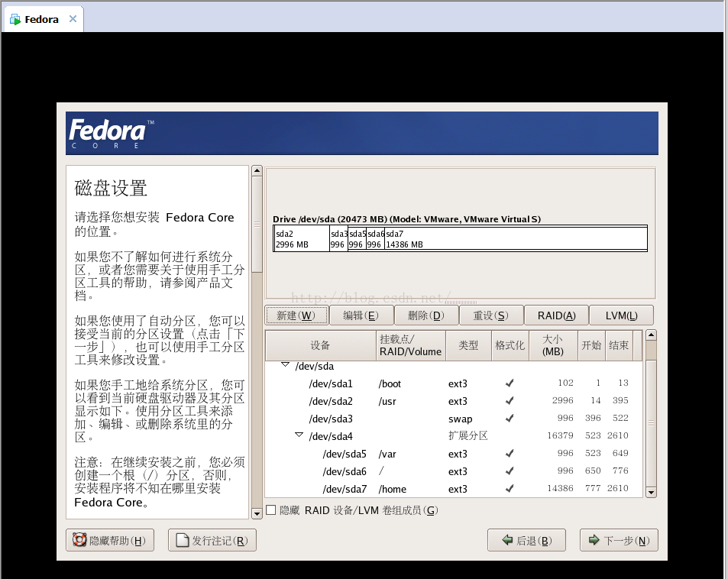
Task: Click 编辑(E) to edit partition
Action: 361,315
